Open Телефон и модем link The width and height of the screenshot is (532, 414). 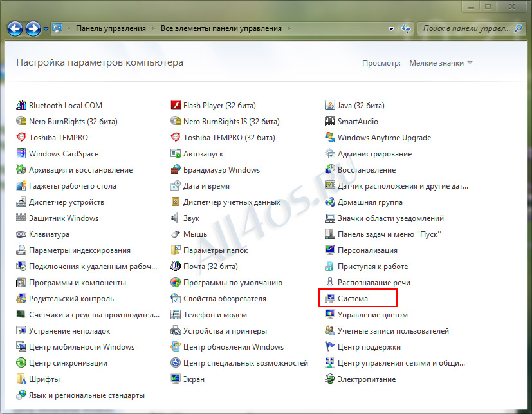tap(215, 315)
